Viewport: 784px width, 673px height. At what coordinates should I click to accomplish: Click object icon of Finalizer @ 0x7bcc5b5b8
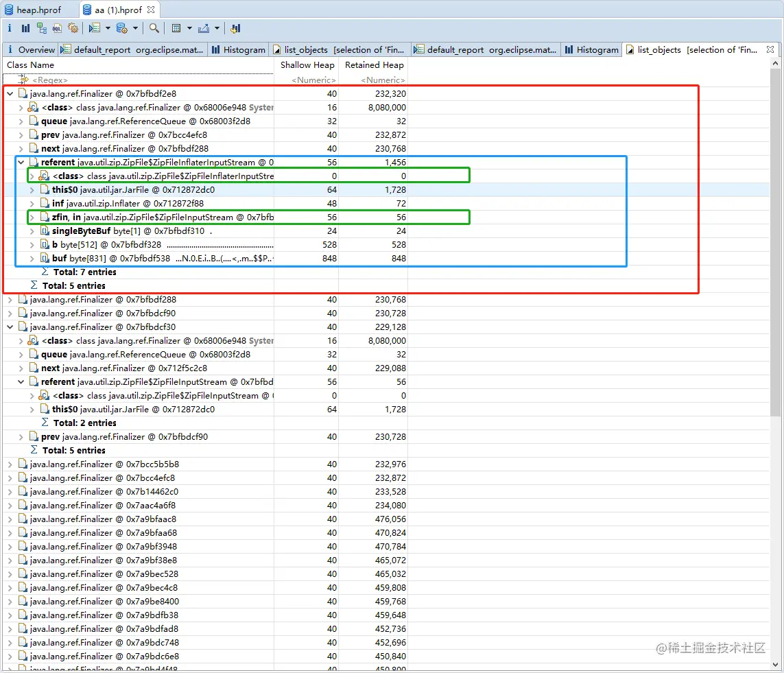point(23,464)
